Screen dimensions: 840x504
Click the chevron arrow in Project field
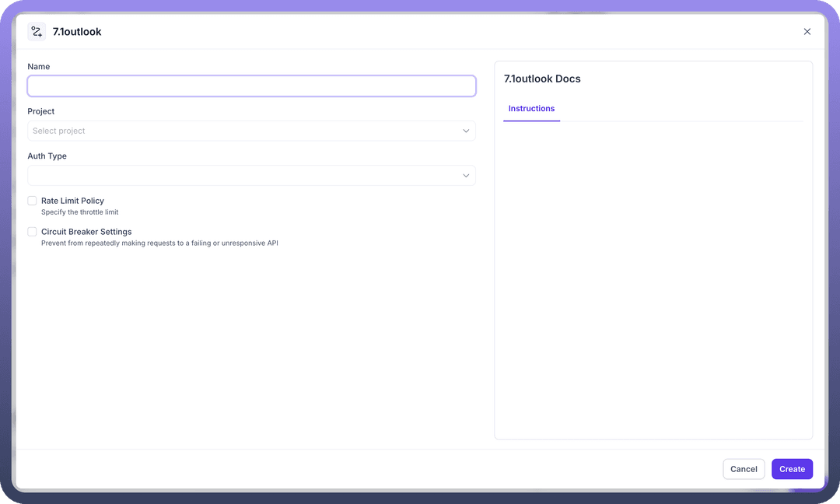point(466,131)
